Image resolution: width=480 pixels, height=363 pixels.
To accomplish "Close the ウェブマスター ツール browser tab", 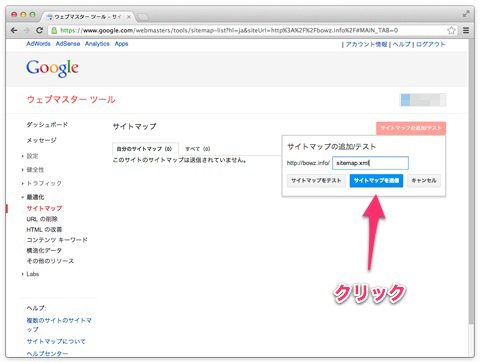I will pos(129,16).
